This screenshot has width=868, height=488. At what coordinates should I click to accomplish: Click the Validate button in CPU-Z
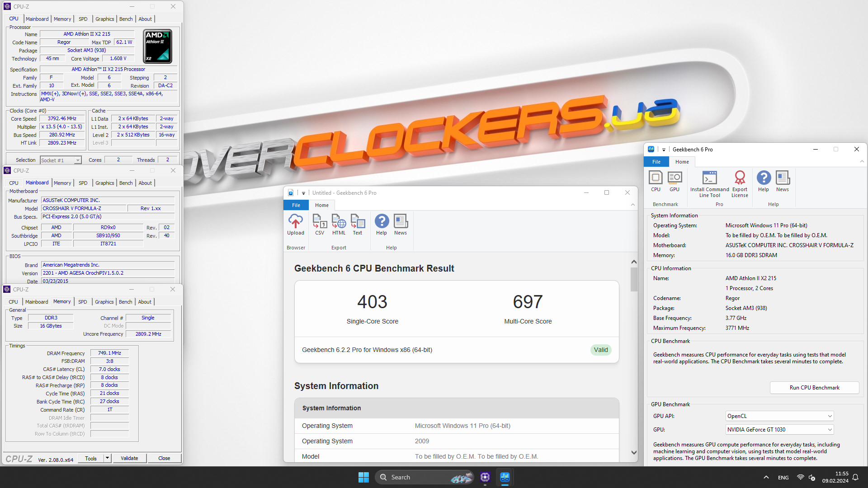click(129, 458)
